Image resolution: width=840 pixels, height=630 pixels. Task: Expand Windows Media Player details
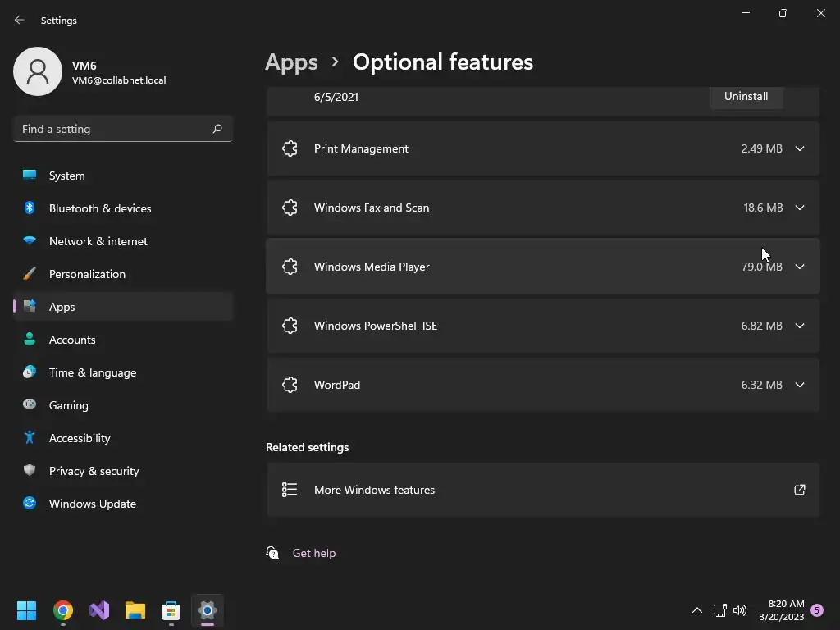[x=799, y=267]
